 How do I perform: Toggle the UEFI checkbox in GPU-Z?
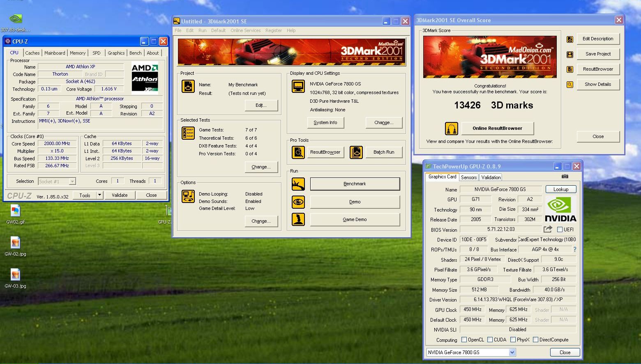coord(560,230)
